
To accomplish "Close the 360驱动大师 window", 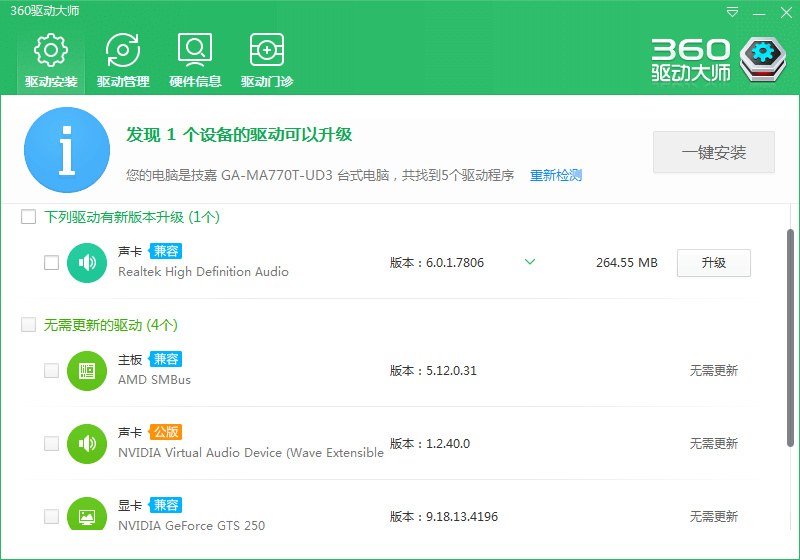I will 786,12.
